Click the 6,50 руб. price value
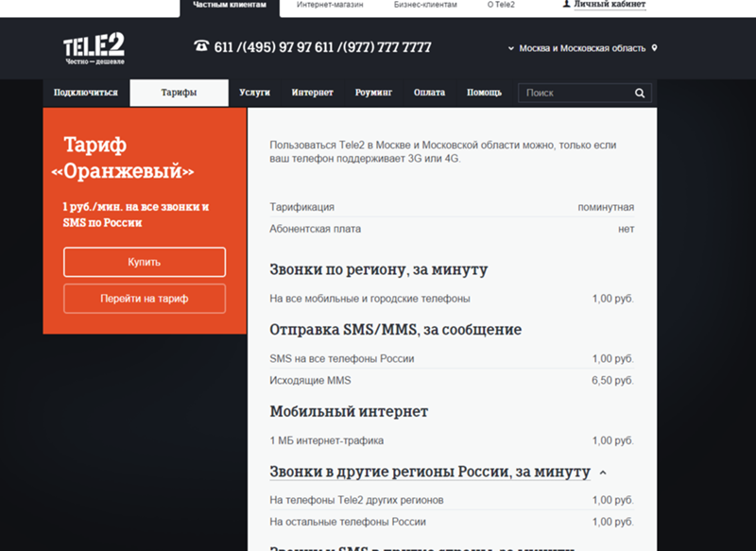Screen dimensions: 756x551 [x=612, y=381]
